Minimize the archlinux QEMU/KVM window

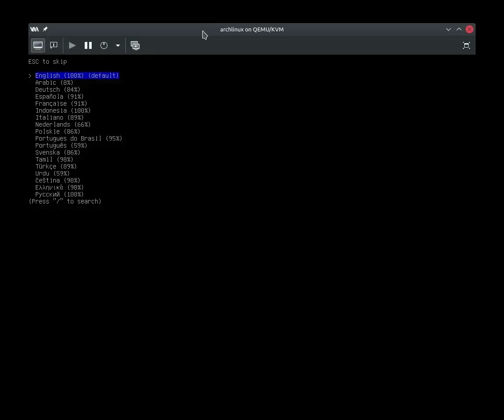[448, 29]
